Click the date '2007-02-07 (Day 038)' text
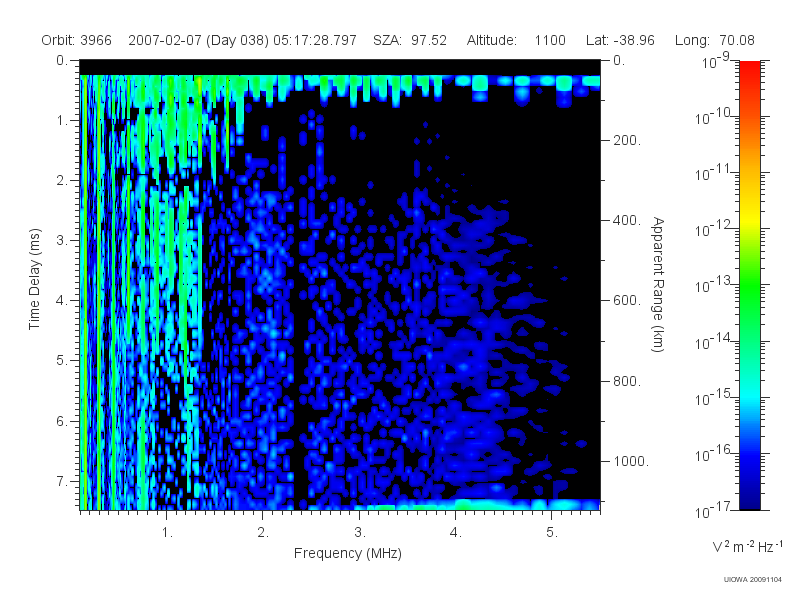 click(x=198, y=40)
